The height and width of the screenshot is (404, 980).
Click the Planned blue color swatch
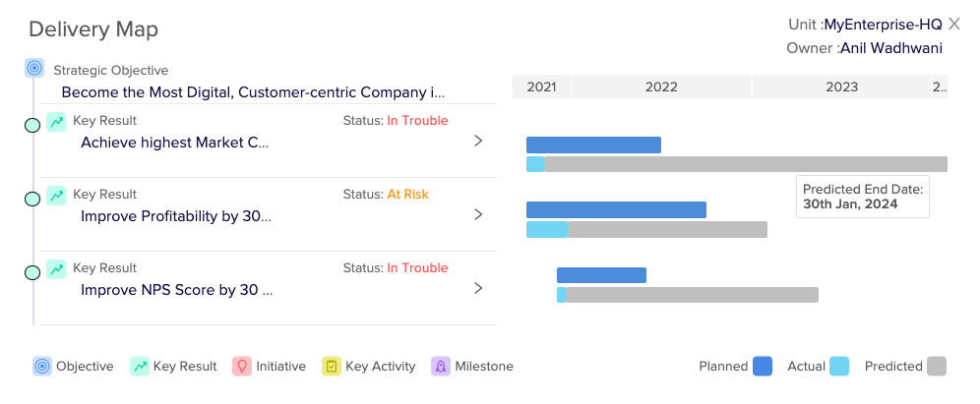point(763,367)
